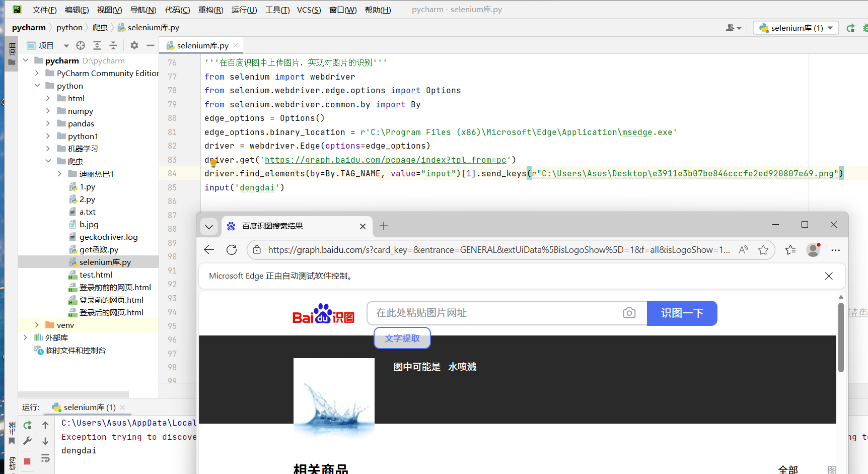
Task: Click the intention light bulb at line 83
Action: pos(213,162)
